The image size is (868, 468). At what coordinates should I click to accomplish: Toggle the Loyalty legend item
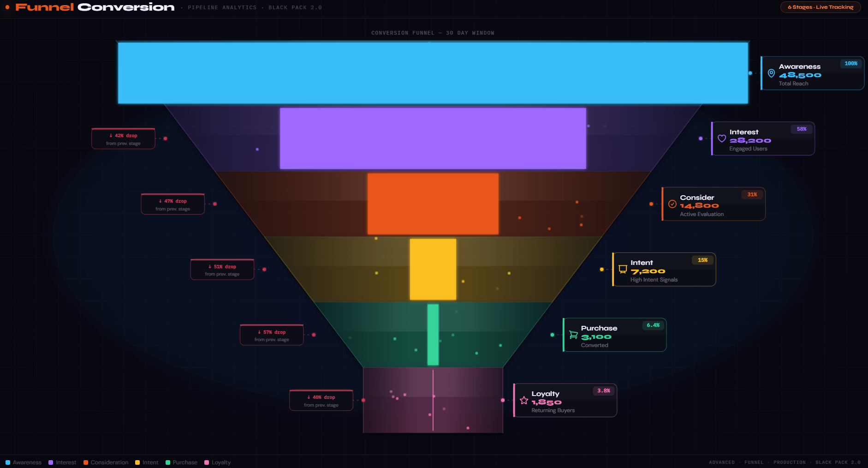pos(218,462)
